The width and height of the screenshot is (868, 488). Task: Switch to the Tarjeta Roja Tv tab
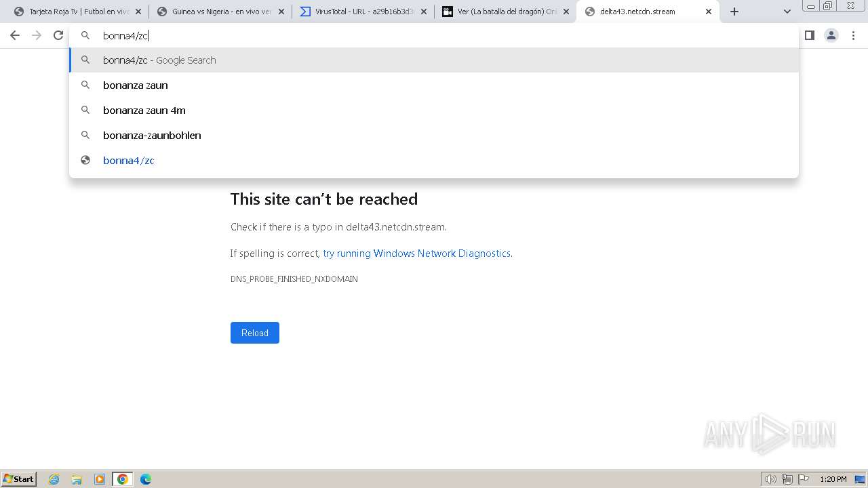click(77, 12)
